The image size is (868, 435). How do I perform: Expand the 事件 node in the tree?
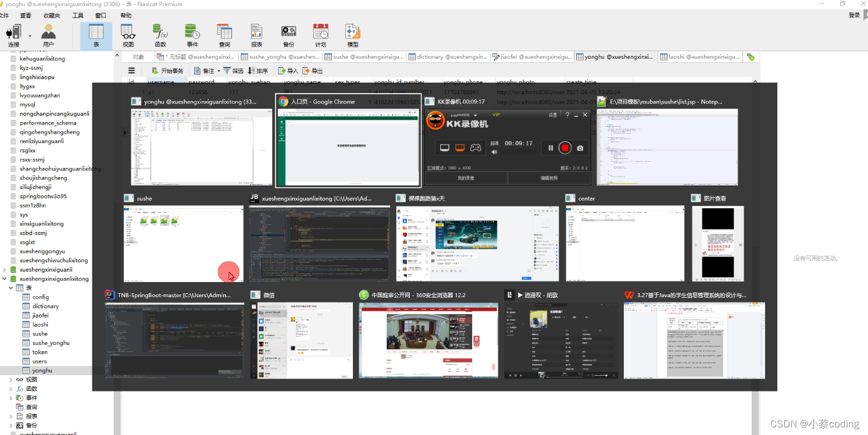click(10, 398)
